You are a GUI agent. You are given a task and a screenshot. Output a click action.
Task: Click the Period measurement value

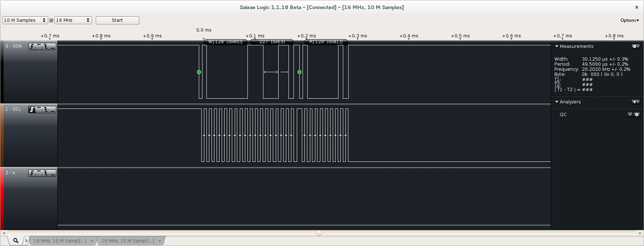605,64
